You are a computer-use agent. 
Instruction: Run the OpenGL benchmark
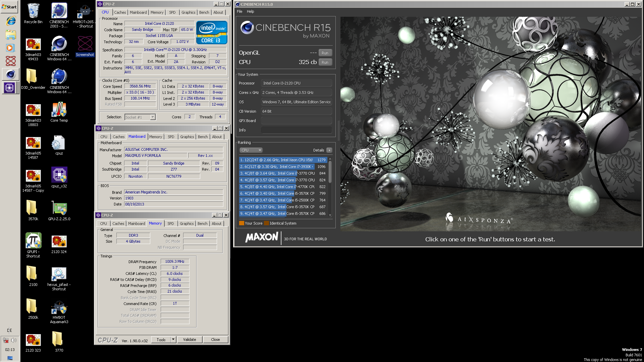[x=325, y=53]
